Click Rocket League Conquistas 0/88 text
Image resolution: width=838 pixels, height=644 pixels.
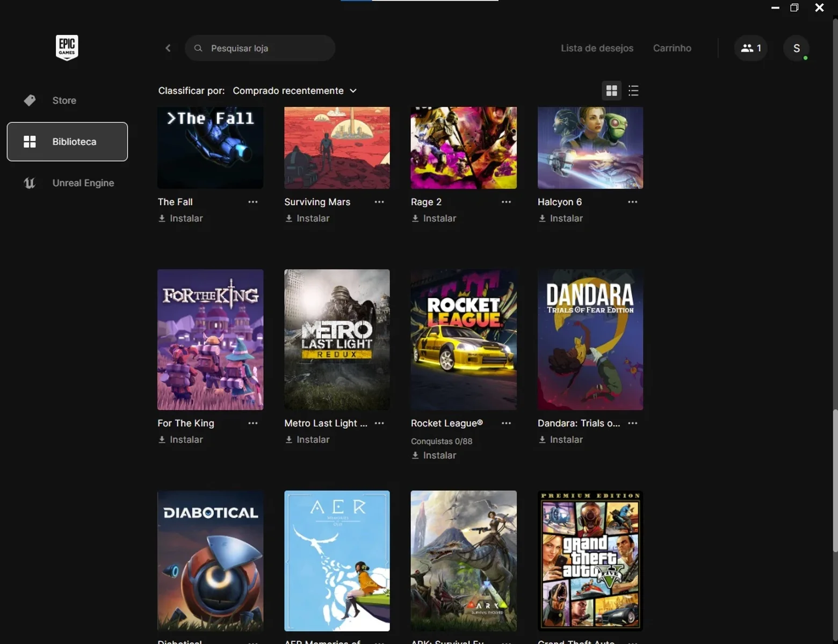coord(442,441)
